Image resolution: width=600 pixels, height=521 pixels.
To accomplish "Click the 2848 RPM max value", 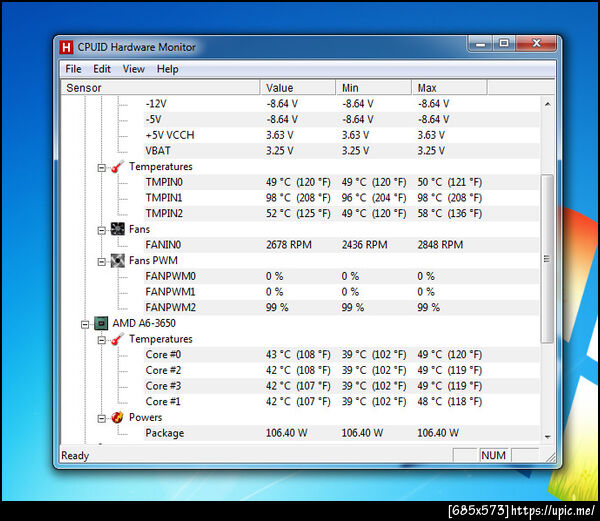I will coord(440,245).
